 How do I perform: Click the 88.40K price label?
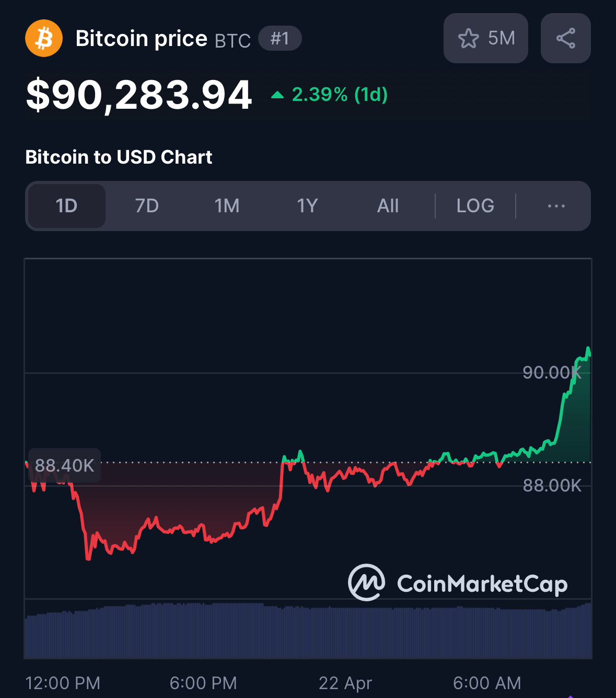[64, 465]
